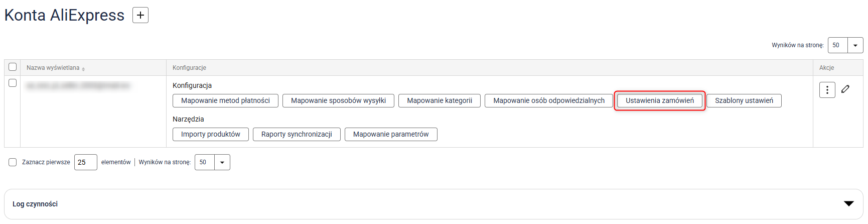Click Mapowanie kategorii button
This screenshot has width=868, height=224.
(x=440, y=100)
